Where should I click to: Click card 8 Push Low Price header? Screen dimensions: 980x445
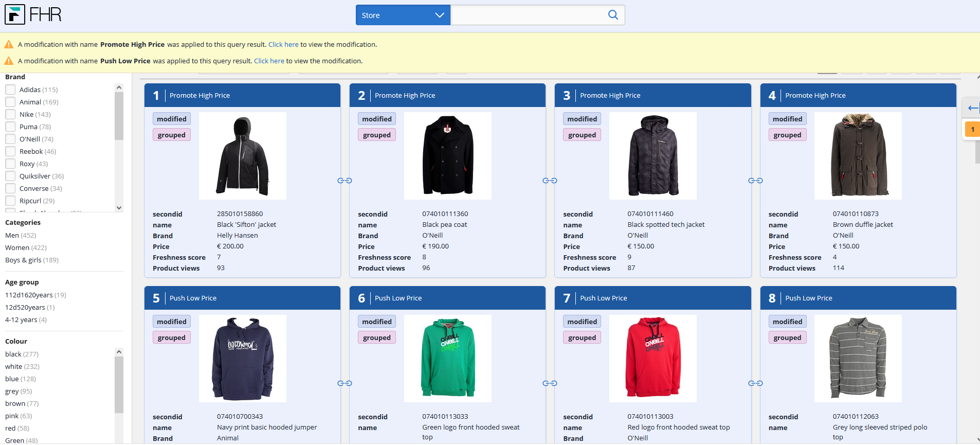click(858, 298)
